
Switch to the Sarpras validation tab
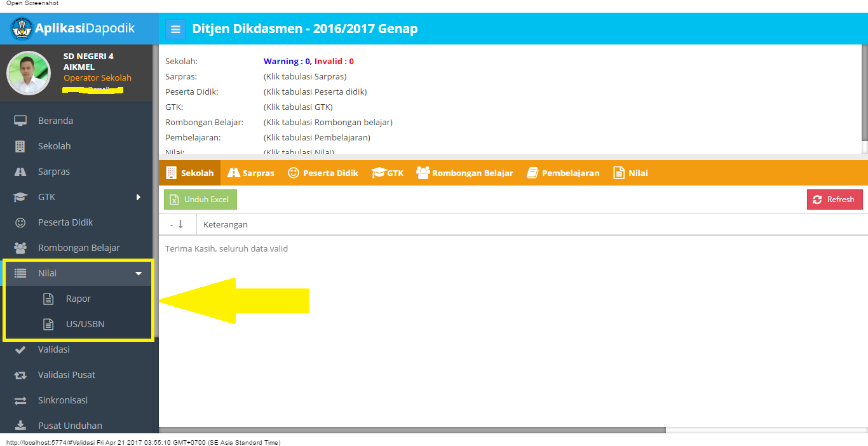250,173
